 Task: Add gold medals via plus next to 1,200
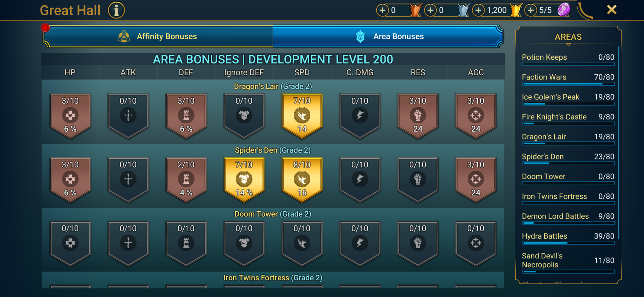tap(478, 10)
